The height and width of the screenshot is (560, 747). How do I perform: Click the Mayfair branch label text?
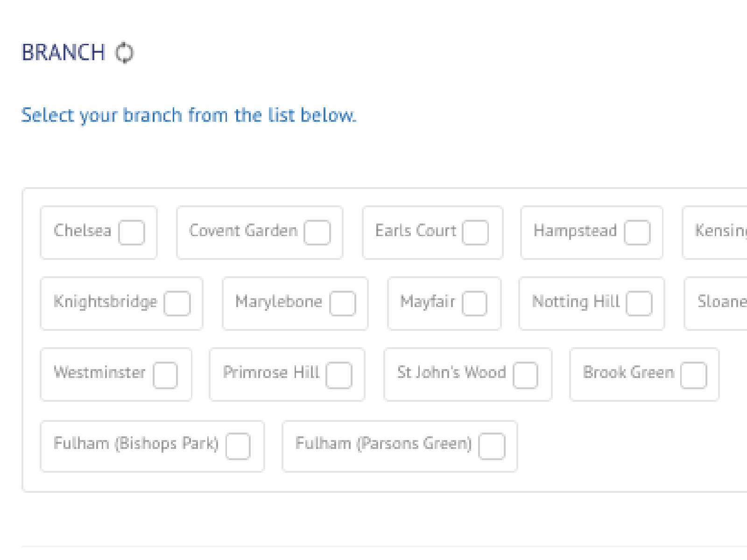(428, 302)
